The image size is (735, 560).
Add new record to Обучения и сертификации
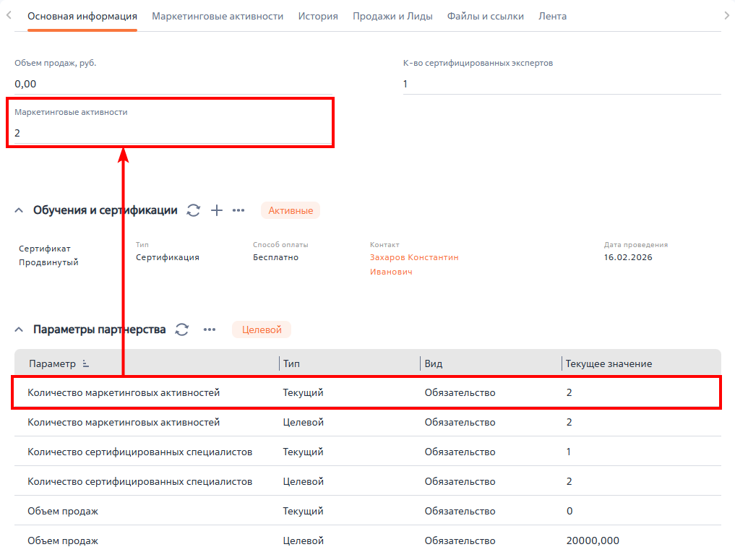[x=216, y=210]
